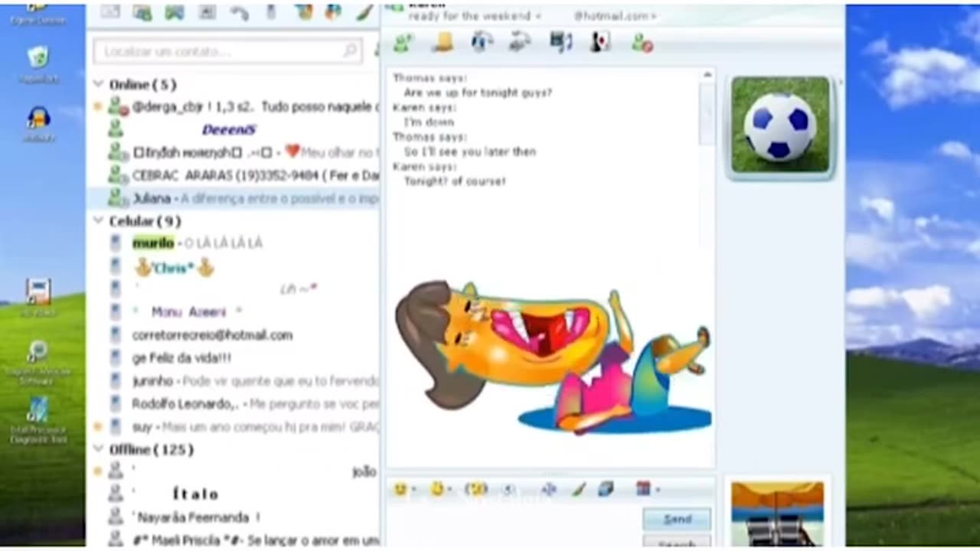
Task: Open the @hotmail.com address dropdown arrow
Action: pyautogui.click(x=653, y=16)
